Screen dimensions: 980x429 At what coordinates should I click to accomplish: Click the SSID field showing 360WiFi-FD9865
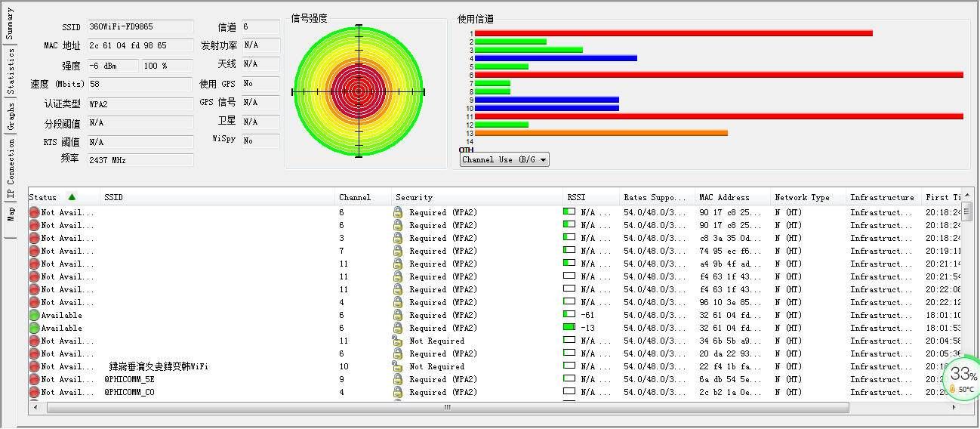[140, 27]
